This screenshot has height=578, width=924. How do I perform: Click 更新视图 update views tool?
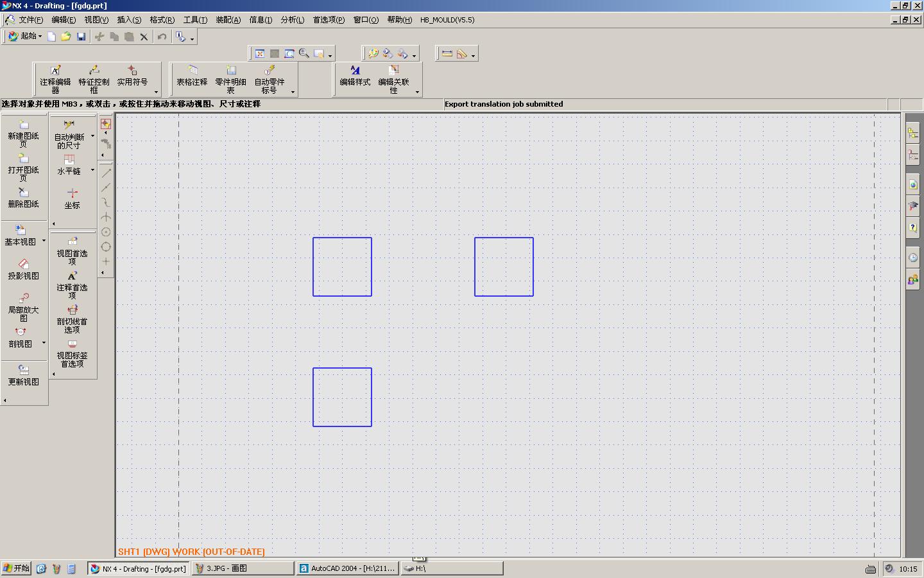click(23, 376)
